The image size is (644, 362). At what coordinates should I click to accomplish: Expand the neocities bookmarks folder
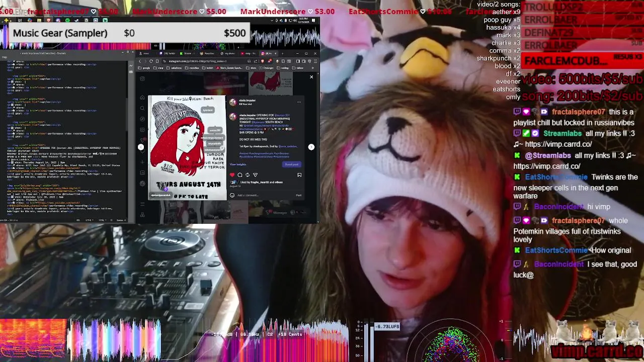(x=193, y=68)
